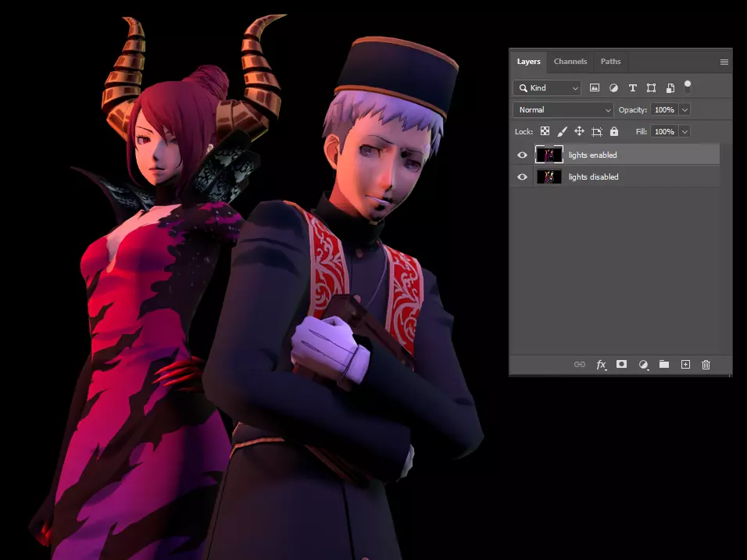Lock layer position icon
The width and height of the screenshot is (747, 560).
[x=579, y=131]
